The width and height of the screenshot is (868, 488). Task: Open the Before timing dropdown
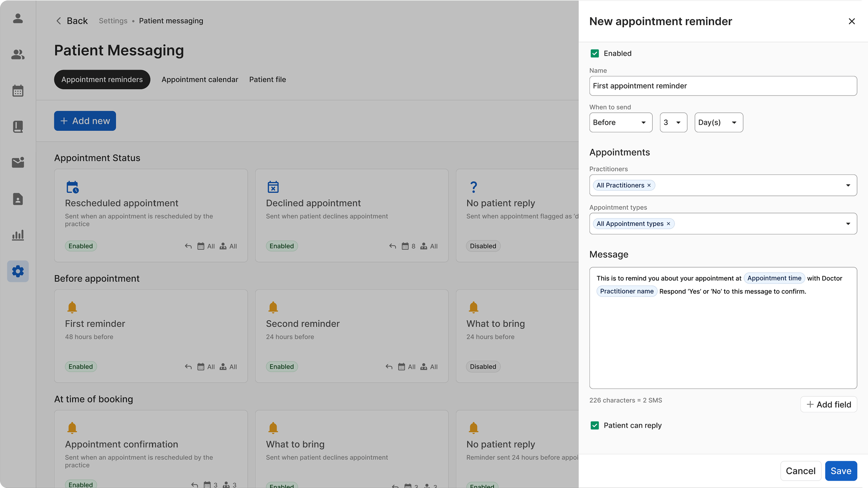coord(621,122)
